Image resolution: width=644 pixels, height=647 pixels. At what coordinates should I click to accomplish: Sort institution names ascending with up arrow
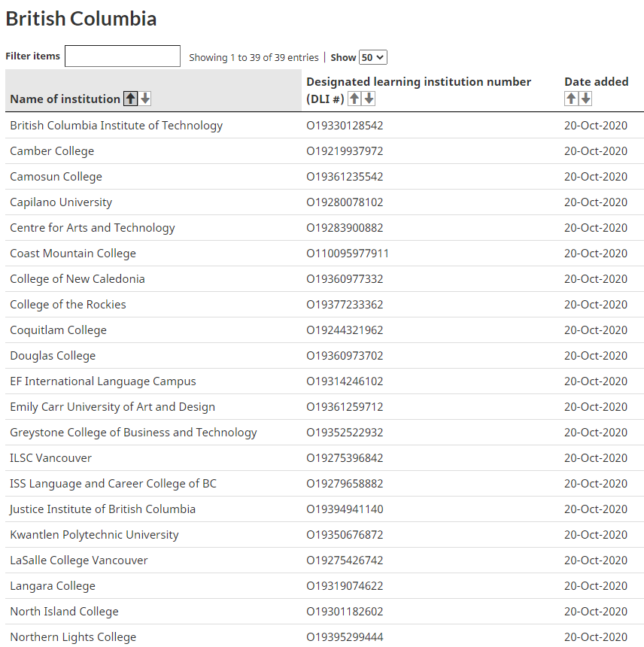coord(131,99)
